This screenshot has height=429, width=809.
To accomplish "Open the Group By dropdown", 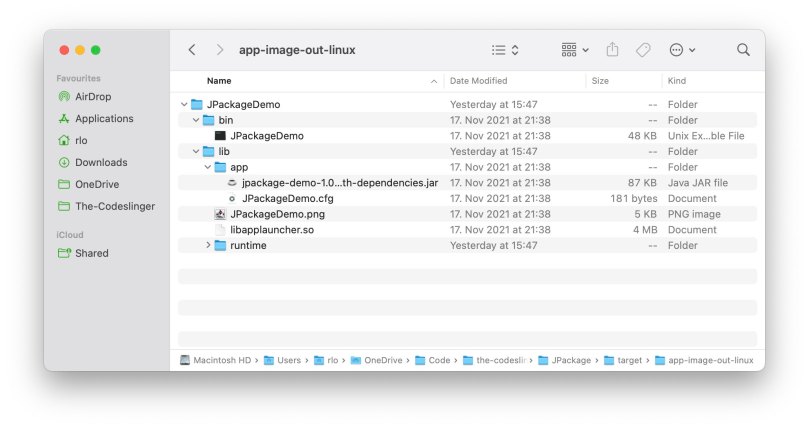I will (x=575, y=50).
